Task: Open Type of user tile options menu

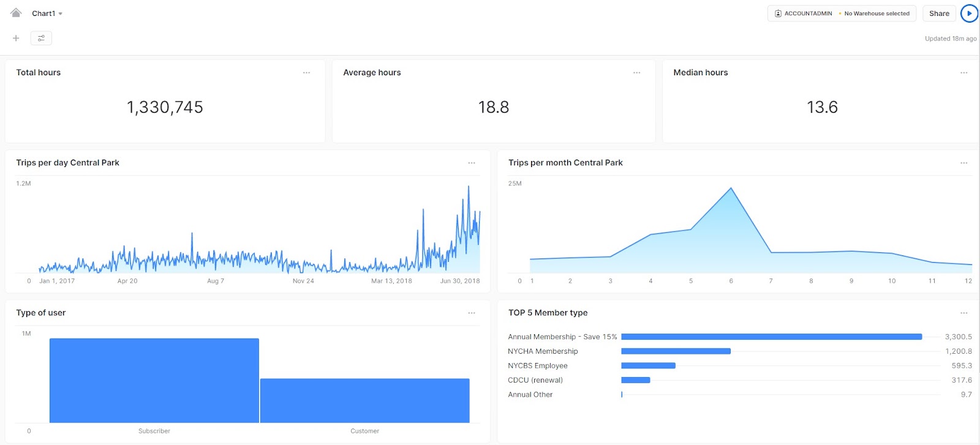Action: point(472,313)
